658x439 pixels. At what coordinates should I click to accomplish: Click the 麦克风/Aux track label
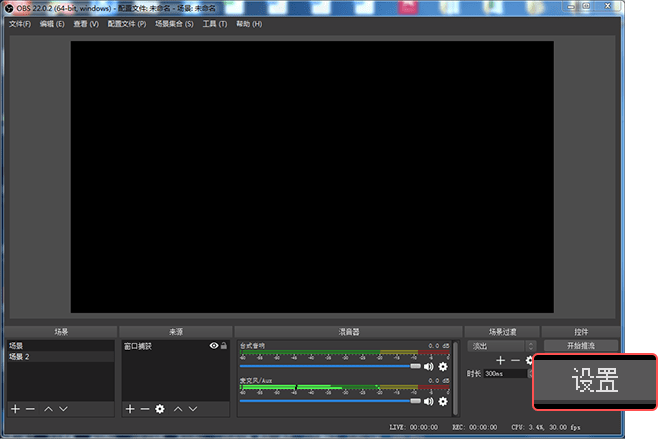(x=256, y=381)
